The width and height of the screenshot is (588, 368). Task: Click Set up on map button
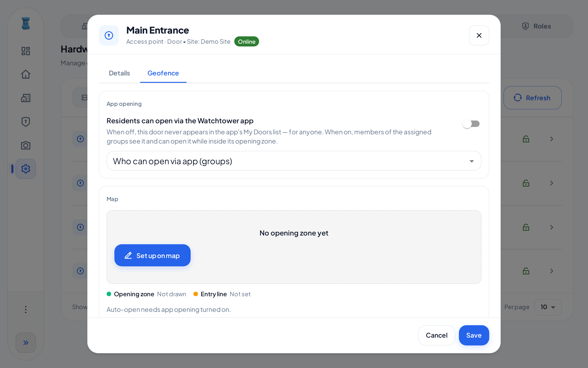click(x=152, y=255)
